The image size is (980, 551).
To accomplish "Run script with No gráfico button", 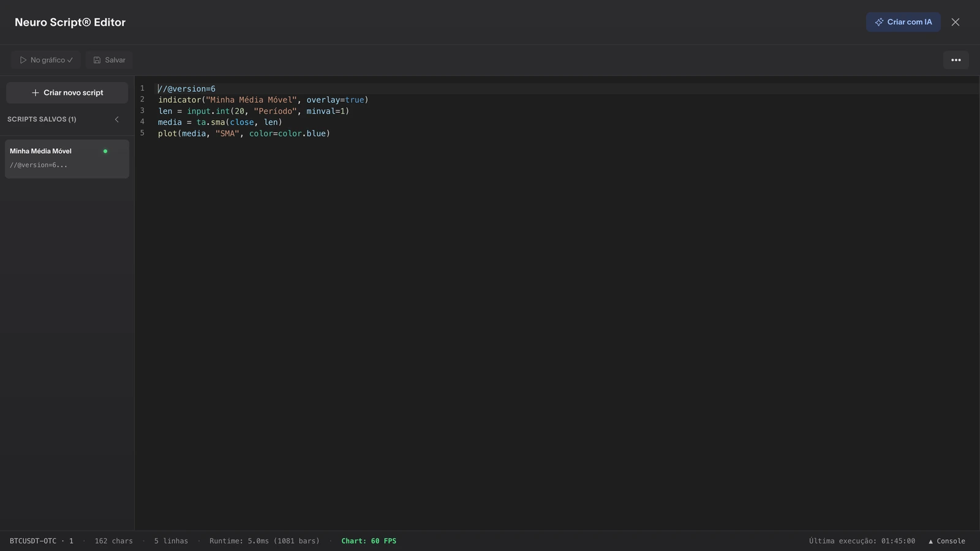I will click(46, 60).
